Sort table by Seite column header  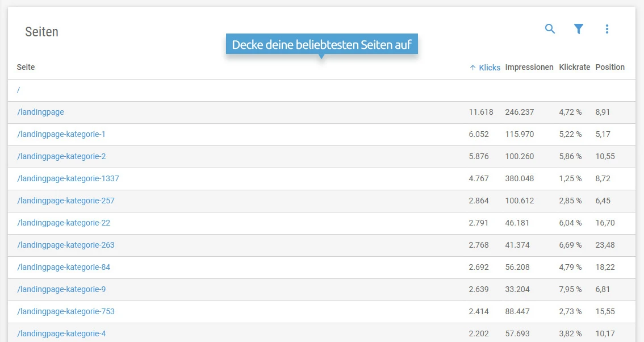26,67
